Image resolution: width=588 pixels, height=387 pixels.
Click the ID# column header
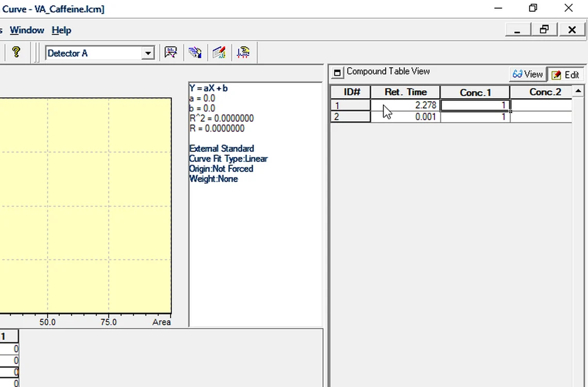351,92
